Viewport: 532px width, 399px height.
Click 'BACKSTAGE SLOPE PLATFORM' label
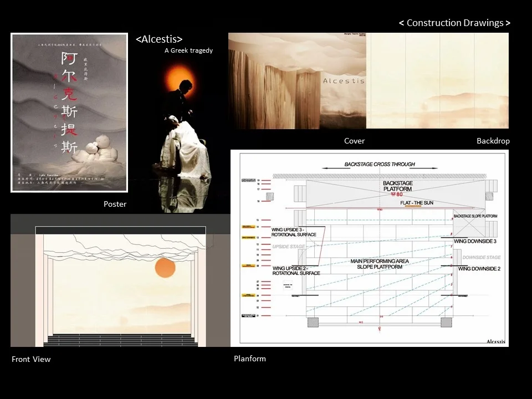coord(475,216)
